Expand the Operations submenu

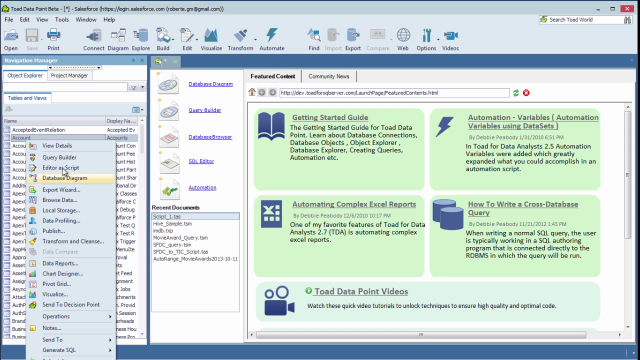coord(71,316)
